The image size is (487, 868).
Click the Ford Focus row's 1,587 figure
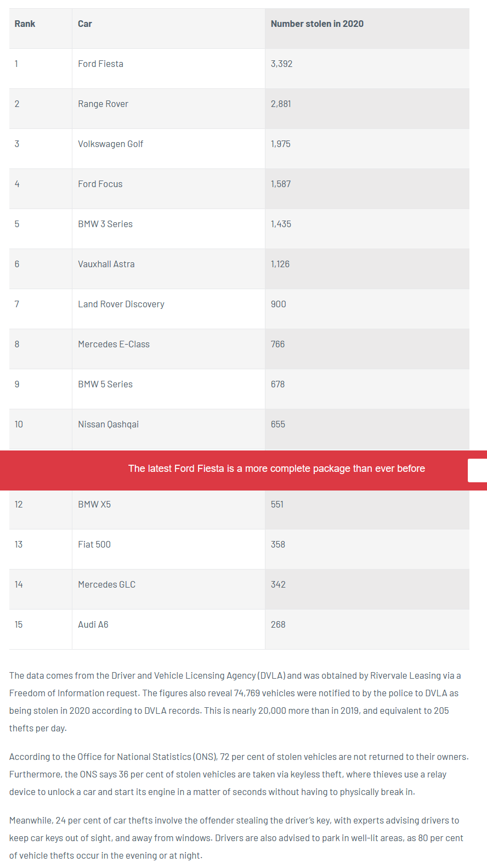(x=281, y=184)
